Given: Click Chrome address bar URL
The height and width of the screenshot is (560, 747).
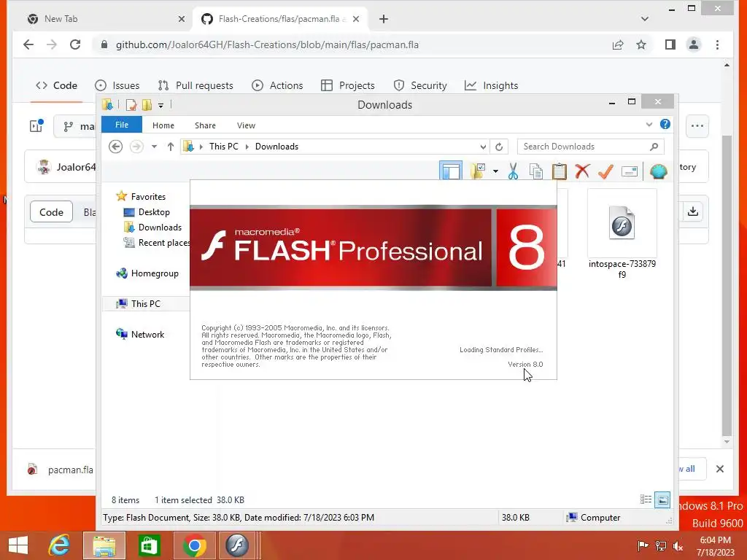Looking at the screenshot, I should [x=267, y=44].
